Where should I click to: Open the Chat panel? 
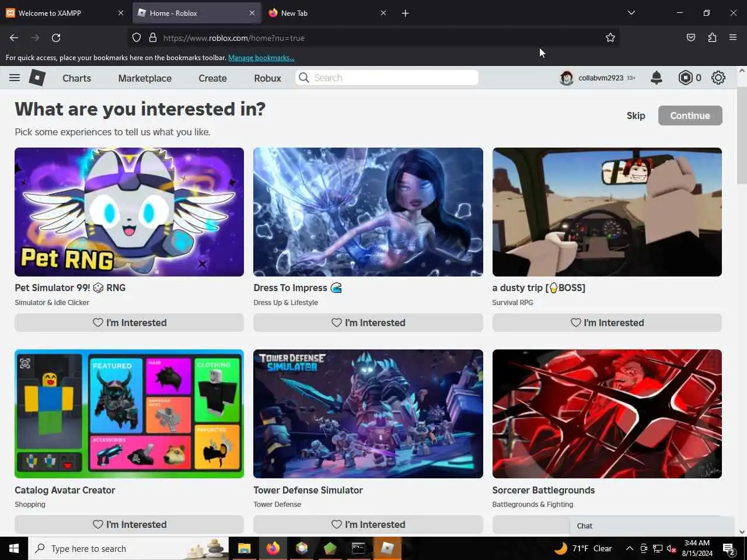pyautogui.click(x=651, y=526)
